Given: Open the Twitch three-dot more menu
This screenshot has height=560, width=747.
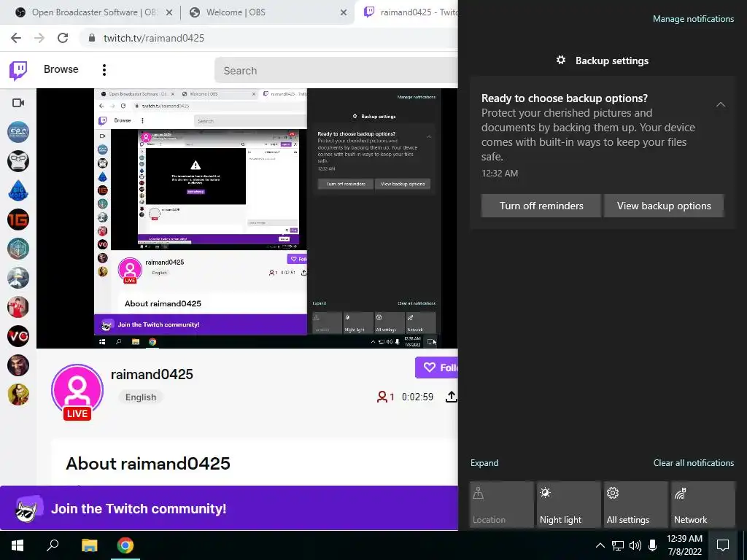Looking at the screenshot, I should pyautogui.click(x=104, y=70).
